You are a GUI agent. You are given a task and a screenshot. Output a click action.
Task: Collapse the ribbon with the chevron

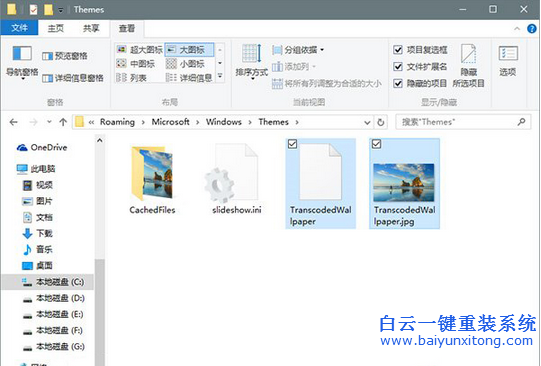pyautogui.click(x=517, y=29)
